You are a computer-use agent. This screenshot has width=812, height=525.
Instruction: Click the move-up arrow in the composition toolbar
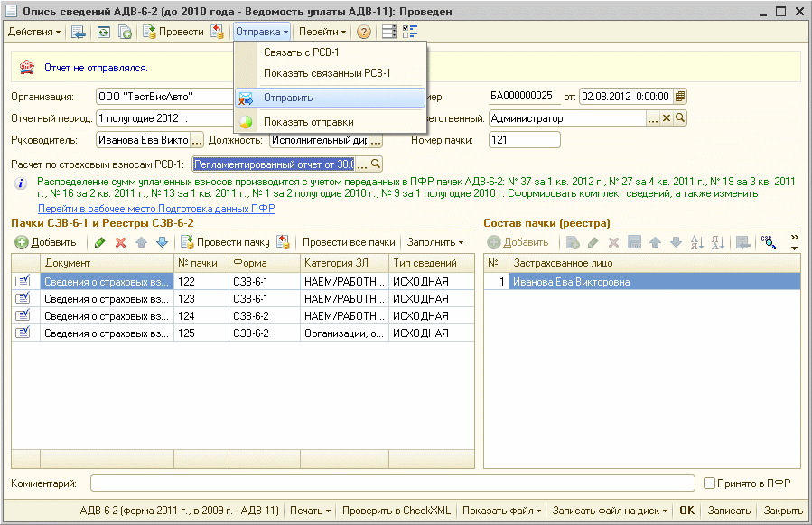click(x=655, y=242)
